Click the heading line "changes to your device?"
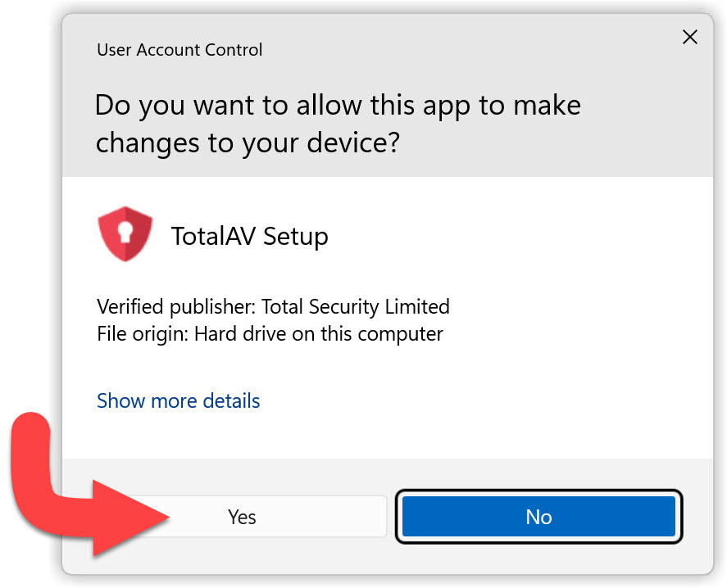The image size is (727, 588). (248, 142)
